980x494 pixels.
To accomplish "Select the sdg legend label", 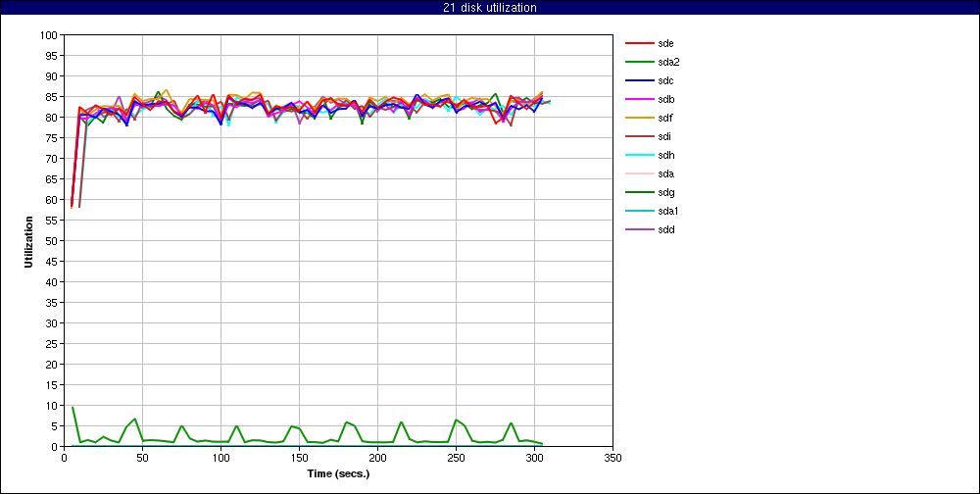I will tap(665, 192).
